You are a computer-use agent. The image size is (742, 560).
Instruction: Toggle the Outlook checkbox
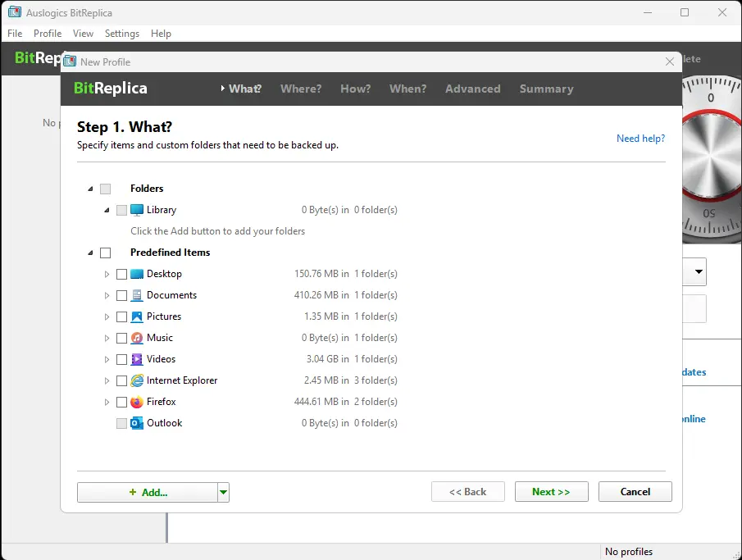(x=121, y=423)
